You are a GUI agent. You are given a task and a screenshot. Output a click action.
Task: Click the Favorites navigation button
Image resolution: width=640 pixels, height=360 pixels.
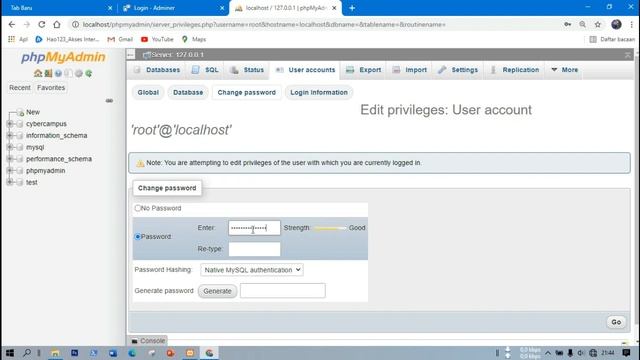point(51,88)
